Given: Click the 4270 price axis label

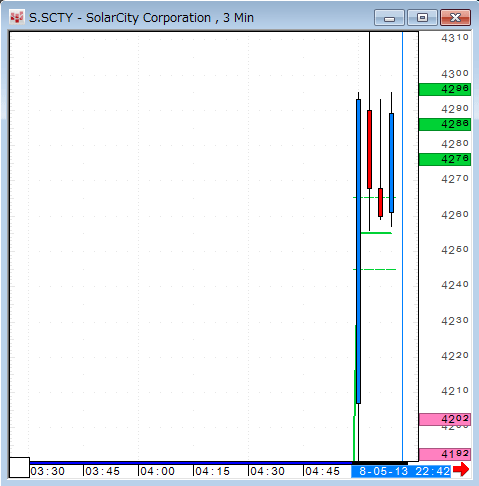Looking at the screenshot, I should point(455,179).
